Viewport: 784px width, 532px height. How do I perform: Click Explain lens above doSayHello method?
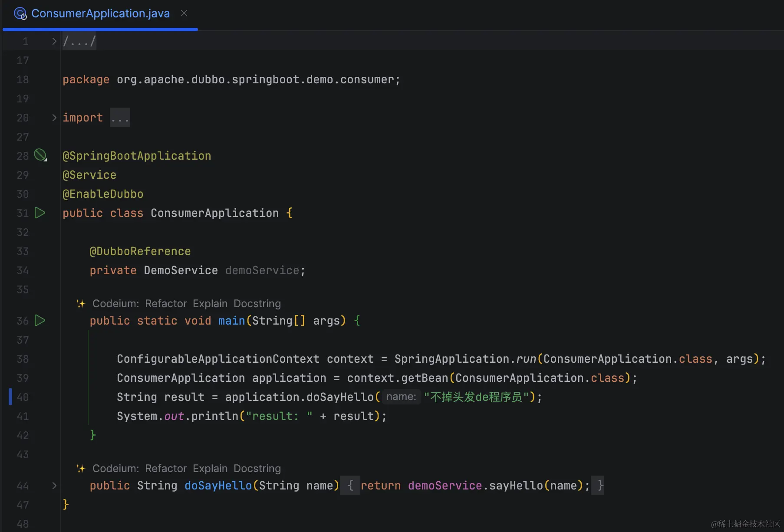pyautogui.click(x=210, y=468)
